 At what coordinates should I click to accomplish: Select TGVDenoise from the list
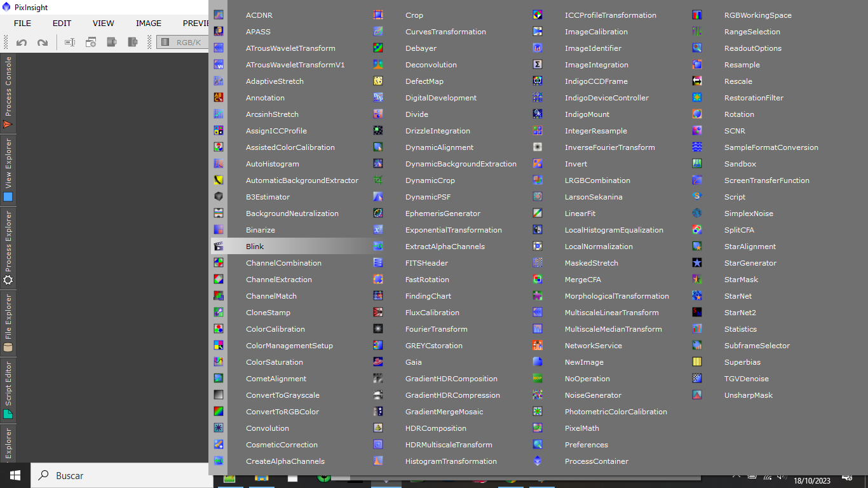(747, 378)
